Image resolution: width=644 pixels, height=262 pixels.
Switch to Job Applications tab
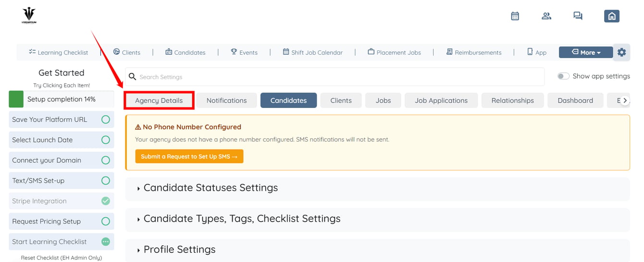pyautogui.click(x=441, y=100)
